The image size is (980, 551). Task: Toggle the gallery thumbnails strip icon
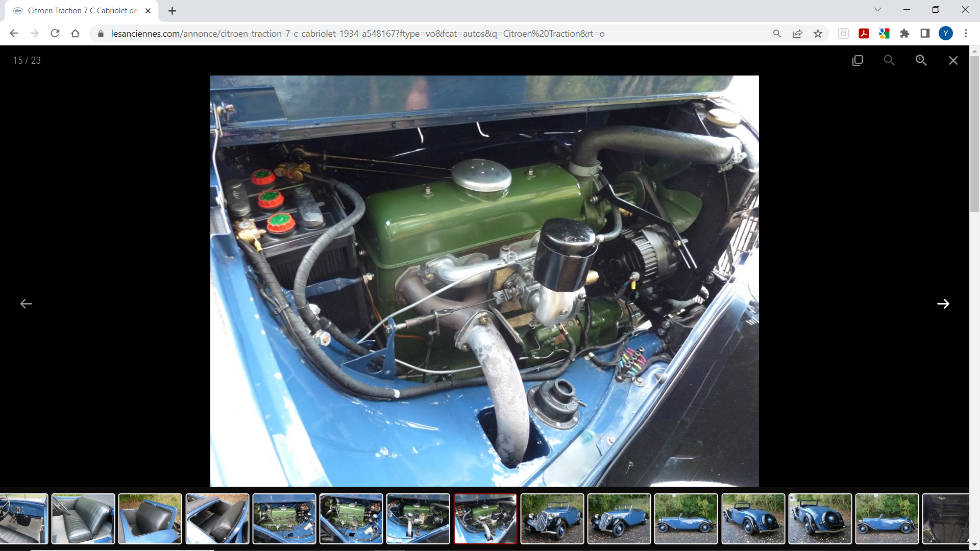(x=857, y=60)
